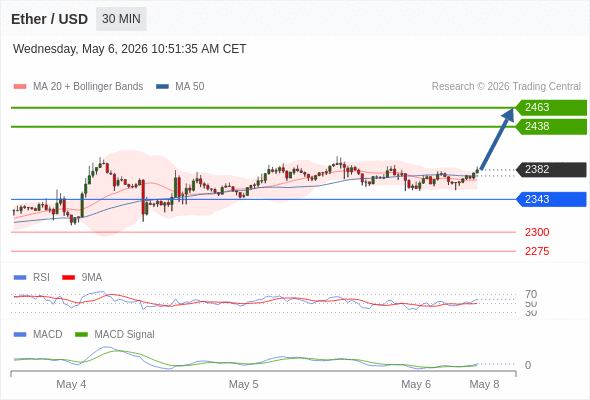Click the May 8 date axis label
Screen dimensions: 590x400
(x=484, y=384)
